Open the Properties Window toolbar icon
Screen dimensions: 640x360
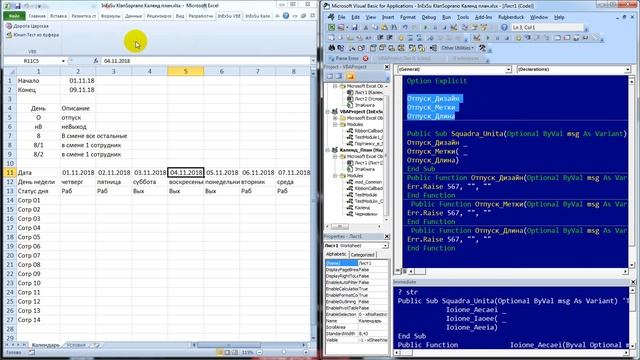pos(474,27)
